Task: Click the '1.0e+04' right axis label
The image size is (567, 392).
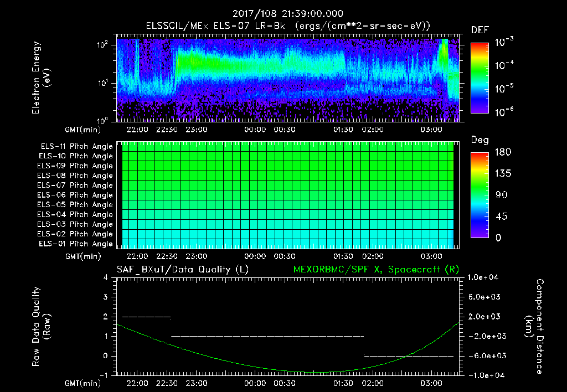Action: (483, 277)
